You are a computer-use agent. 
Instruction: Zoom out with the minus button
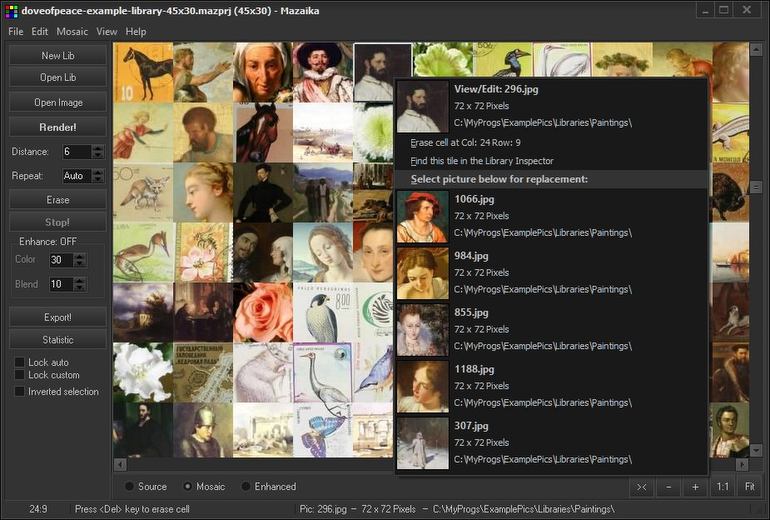tap(668, 487)
